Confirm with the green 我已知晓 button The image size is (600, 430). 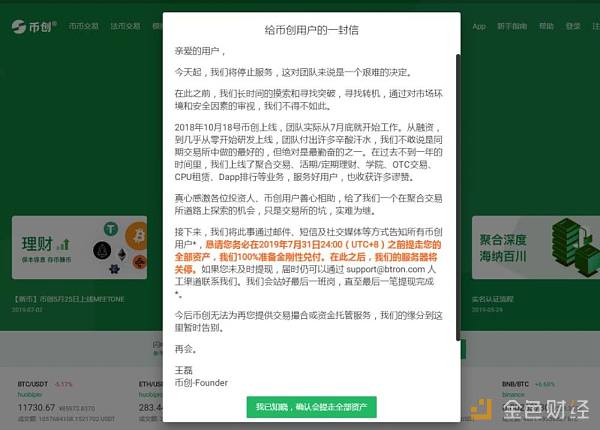(x=311, y=407)
